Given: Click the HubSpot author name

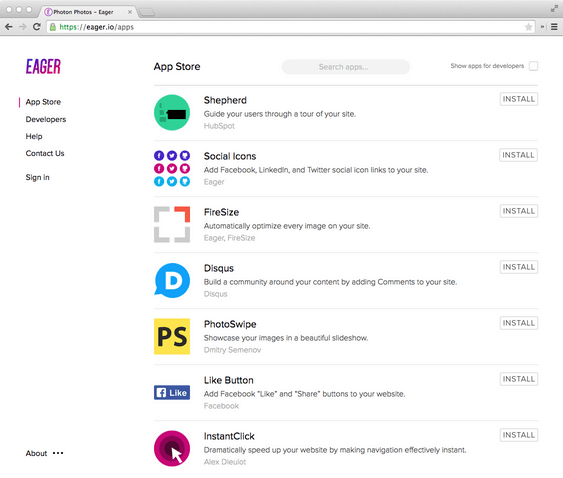Looking at the screenshot, I should click(219, 126).
